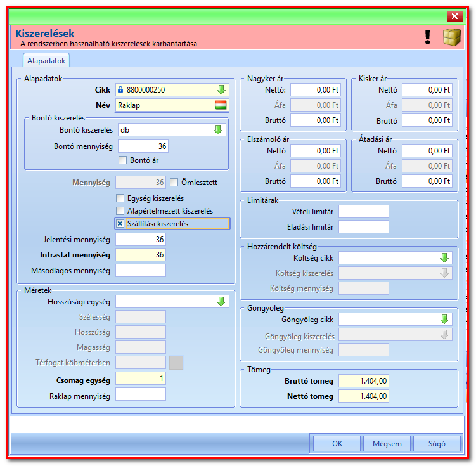Confirm with the OK button
The image size is (476, 466).
point(337,444)
